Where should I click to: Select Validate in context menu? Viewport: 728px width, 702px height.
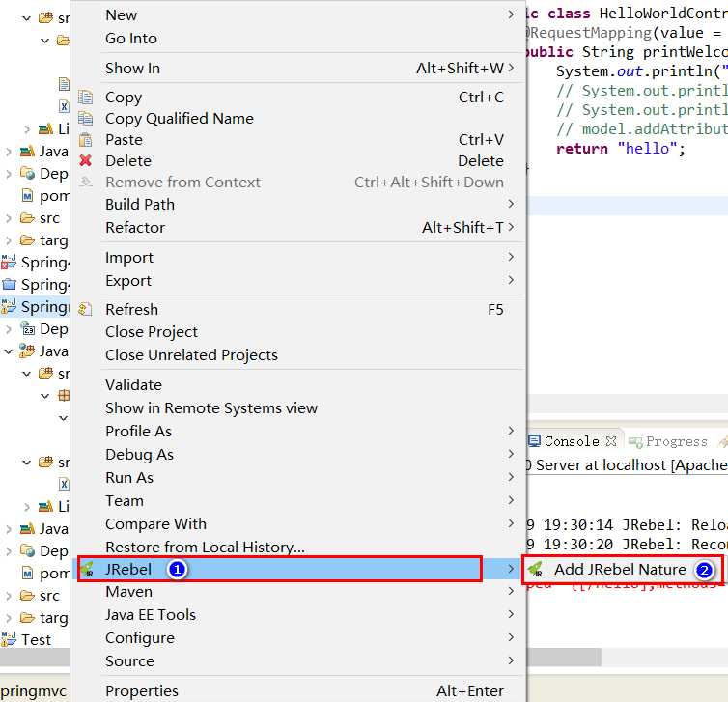(299, 385)
